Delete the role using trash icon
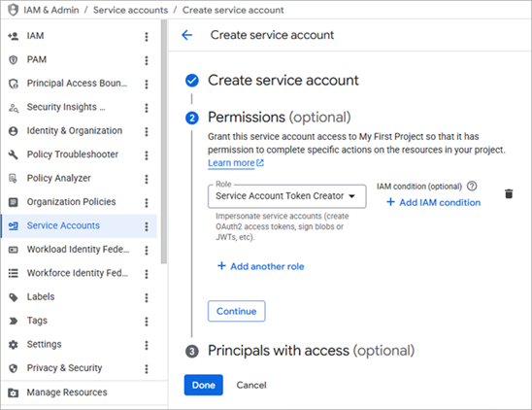The image size is (532, 410). tap(509, 193)
